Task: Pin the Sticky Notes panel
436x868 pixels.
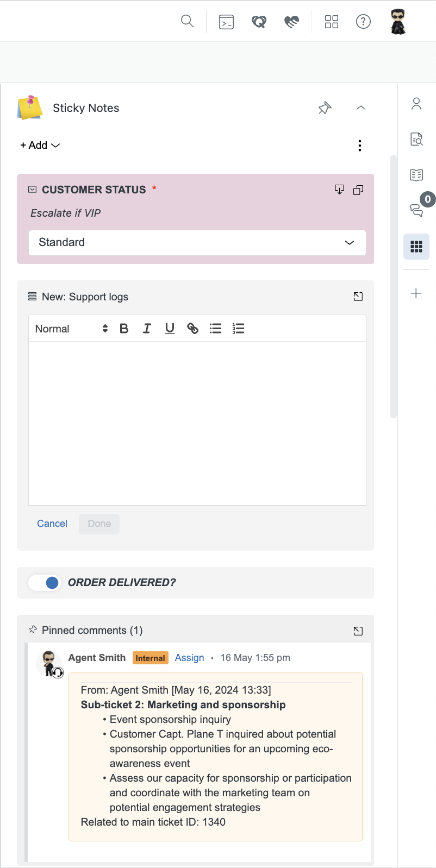Action: pos(325,108)
